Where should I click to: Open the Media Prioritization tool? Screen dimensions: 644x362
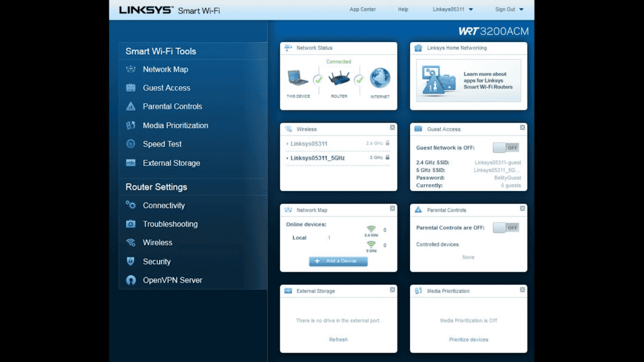[171, 125]
